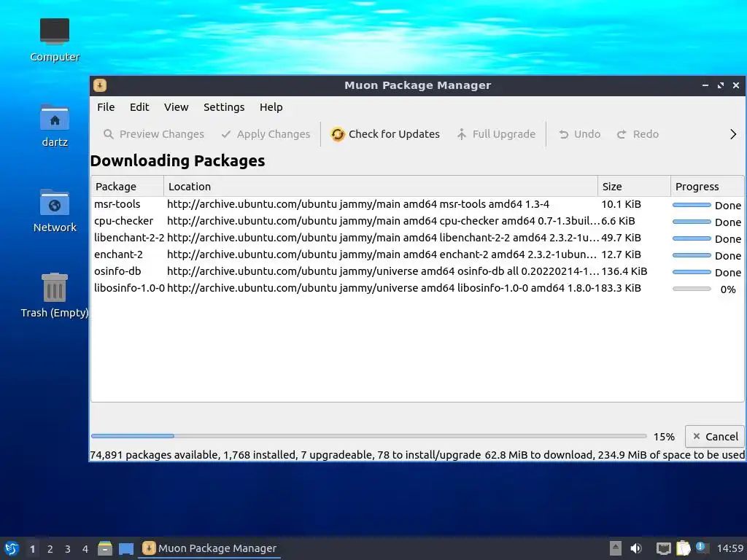
Task: Click the Computer desktop icon
Action: pos(54,40)
